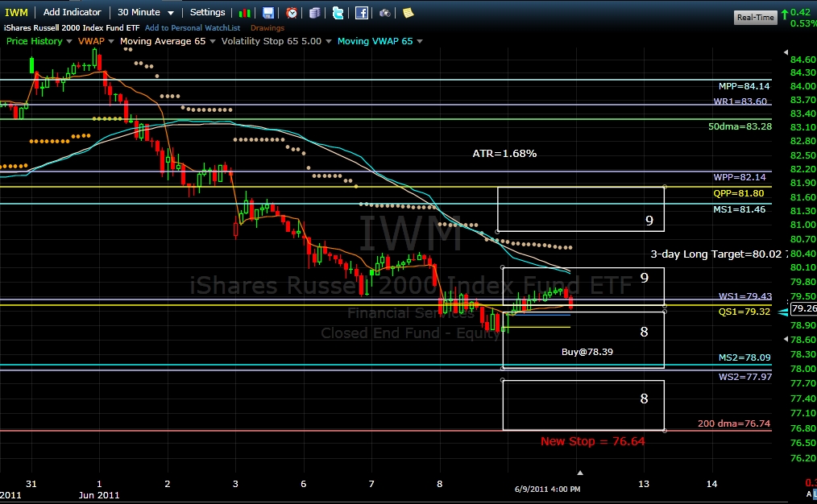Image resolution: width=817 pixels, height=504 pixels.
Task: Click the Jun 2011 label on the time axis
Action: [99, 495]
